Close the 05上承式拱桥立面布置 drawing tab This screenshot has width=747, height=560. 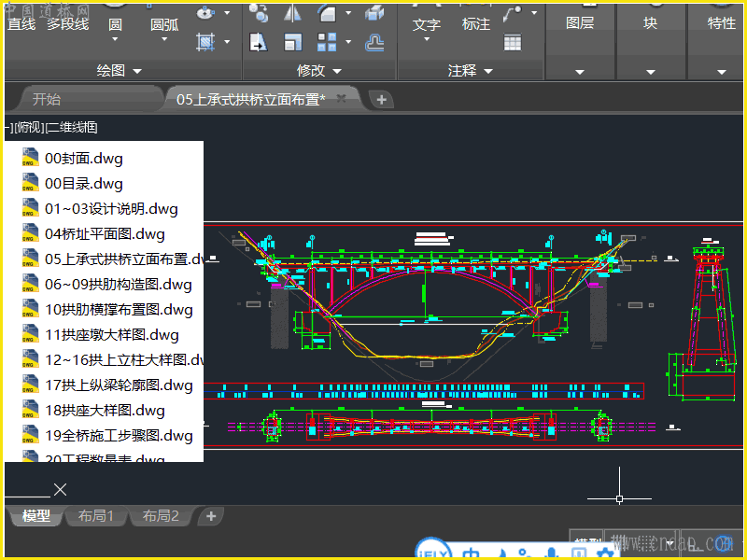341,99
